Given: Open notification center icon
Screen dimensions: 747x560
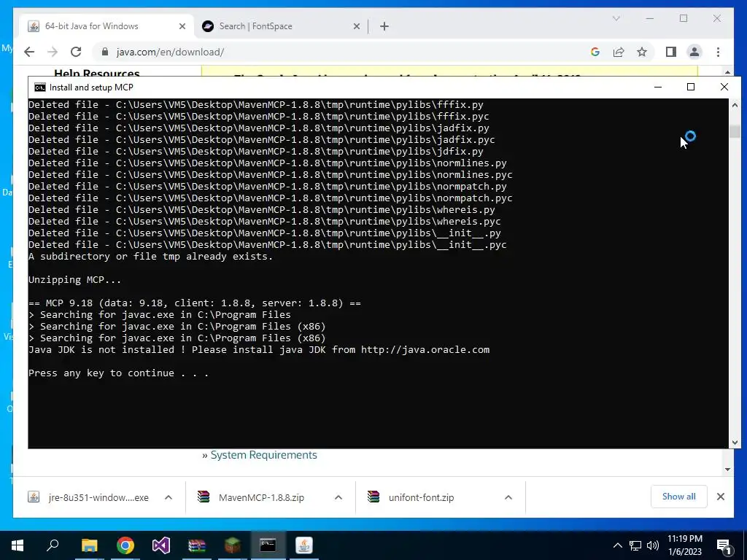Looking at the screenshot, I should [x=724, y=546].
